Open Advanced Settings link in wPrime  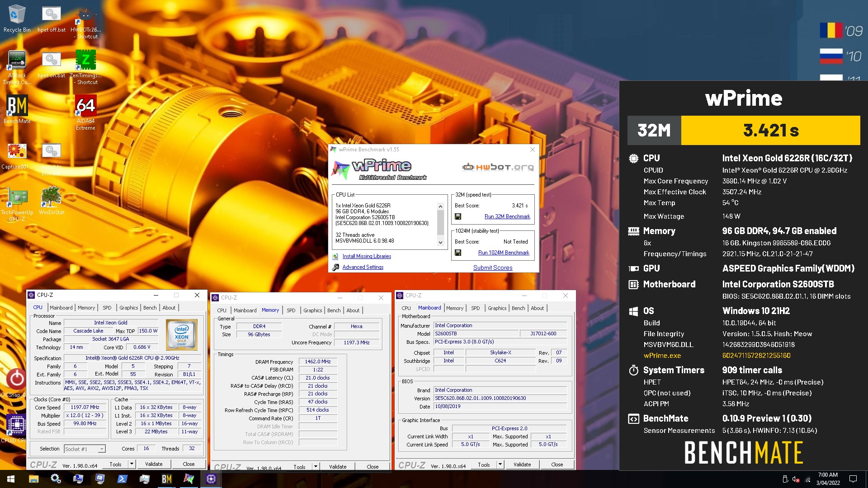tap(363, 267)
